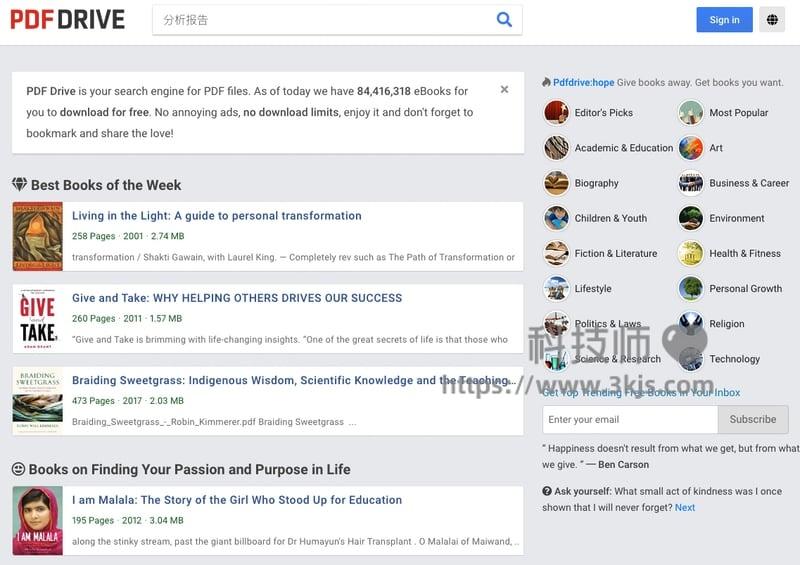Open Personal Growth category icon
The image size is (800, 565).
pyautogui.click(x=691, y=289)
